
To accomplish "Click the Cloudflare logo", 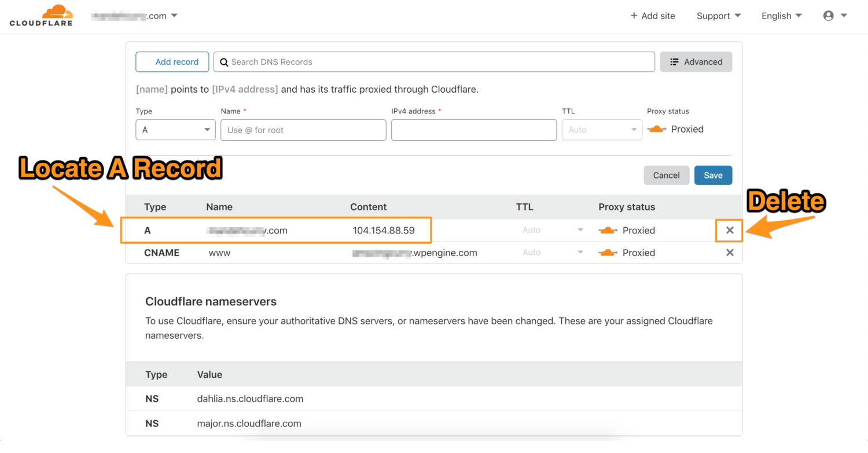I will (41, 16).
